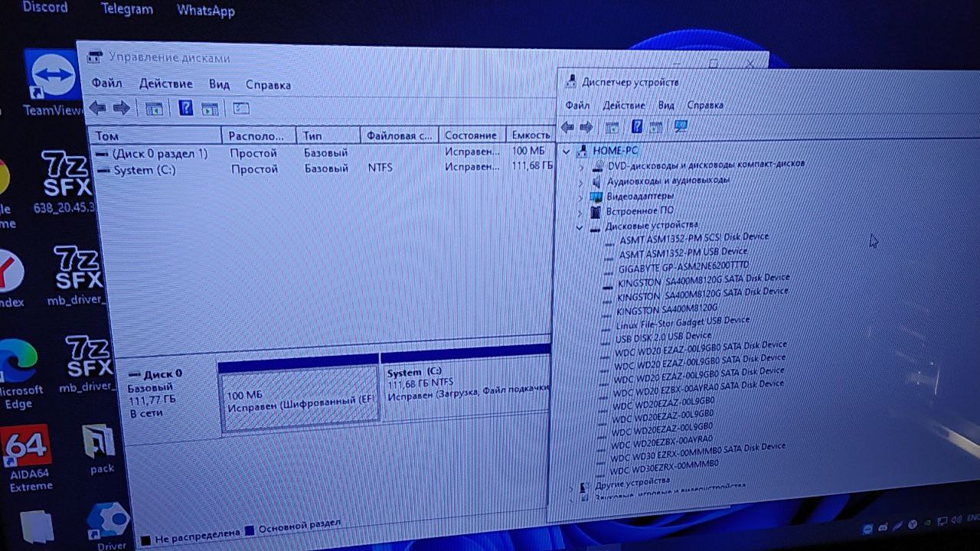The width and height of the screenshot is (980, 551).
Task: Open Справка menu in Disk Management
Action: 268,85
